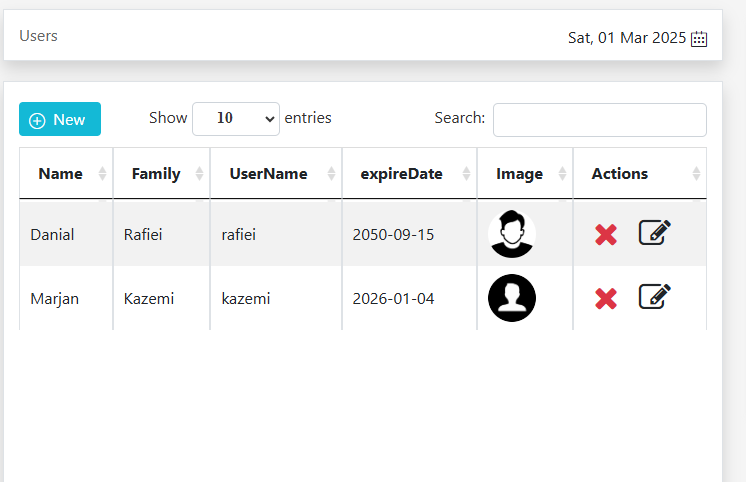This screenshot has width=746, height=482.
Task: Sort the table by Family column
Action: pyautogui.click(x=156, y=174)
